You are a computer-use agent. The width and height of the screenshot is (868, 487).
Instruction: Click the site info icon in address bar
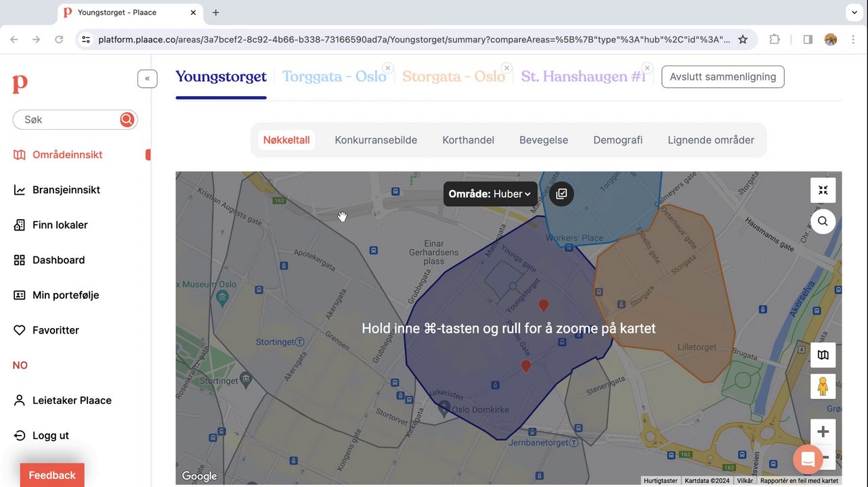point(86,39)
